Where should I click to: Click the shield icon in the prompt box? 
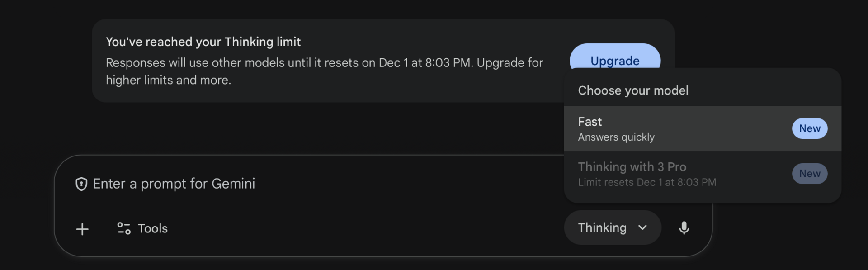point(81,184)
